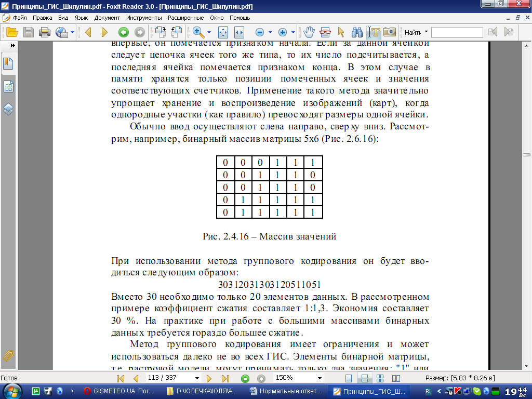Open the Layers sidebar panel
The image size is (532, 399).
click(8, 109)
